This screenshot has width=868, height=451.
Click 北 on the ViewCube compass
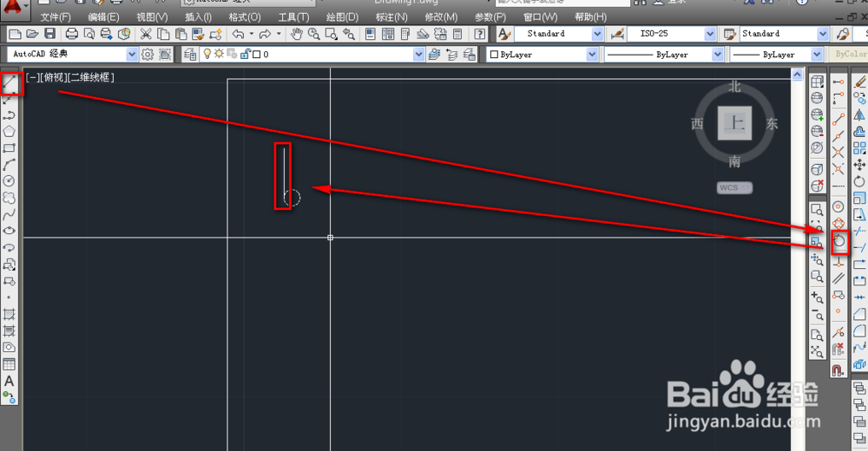click(734, 87)
